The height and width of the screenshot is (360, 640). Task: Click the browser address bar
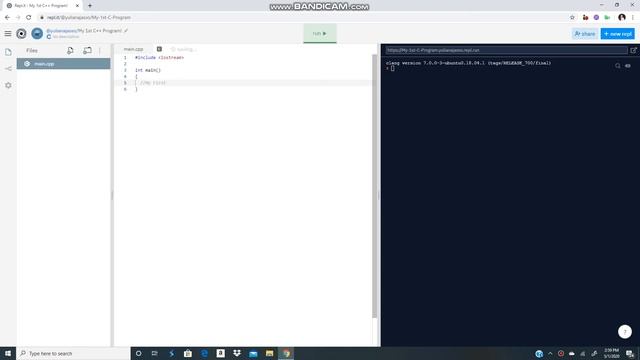click(302, 18)
